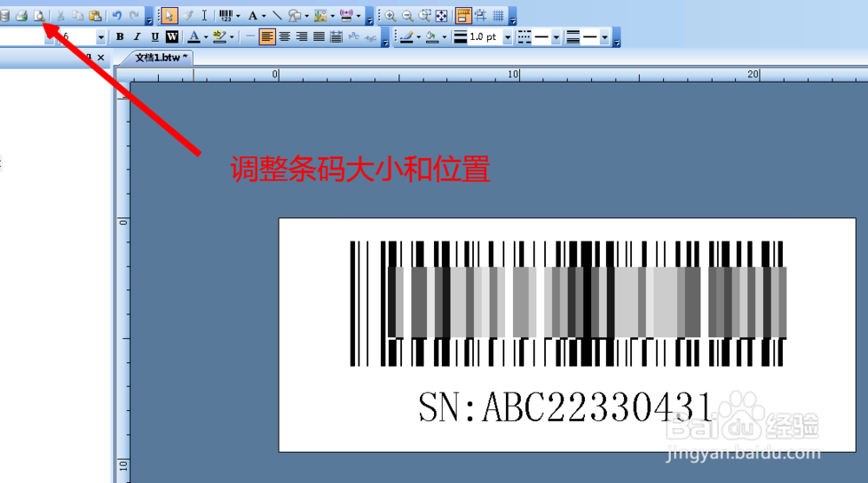Viewport: 868px width, 483px height.
Task: Open the database connection setup icon
Action: (4, 16)
